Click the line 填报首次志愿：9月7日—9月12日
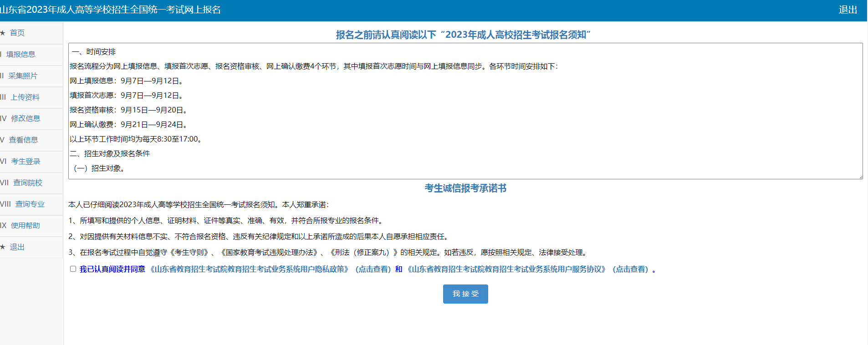868x345 pixels. pyautogui.click(x=127, y=96)
